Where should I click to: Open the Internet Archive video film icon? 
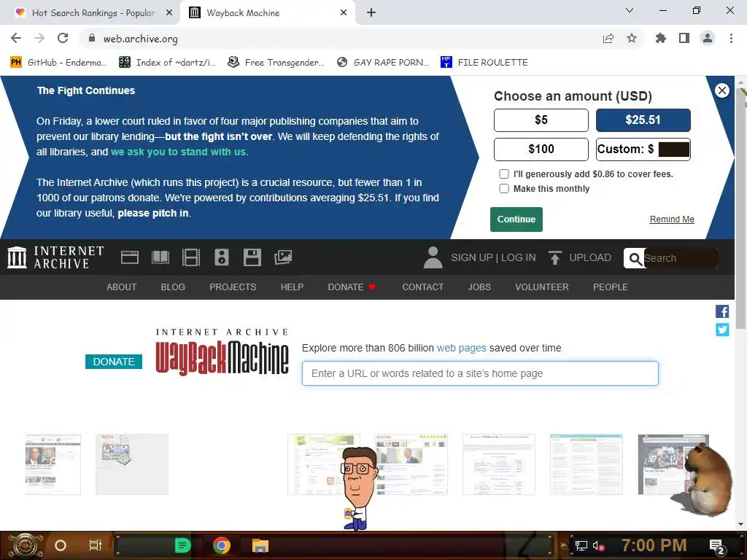coord(190,257)
